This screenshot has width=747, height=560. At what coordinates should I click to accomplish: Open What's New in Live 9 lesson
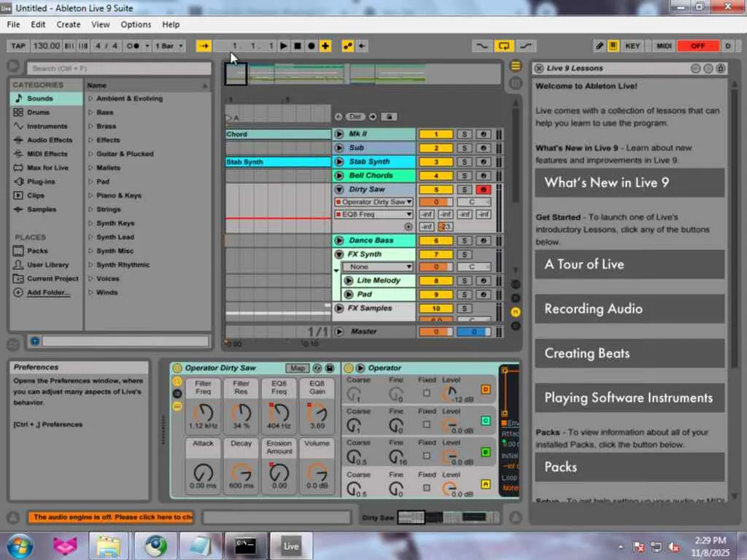pos(630,182)
